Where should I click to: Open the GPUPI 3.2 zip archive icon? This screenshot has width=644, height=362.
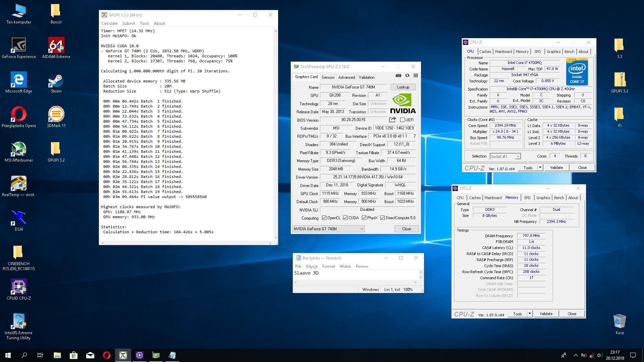619,83
